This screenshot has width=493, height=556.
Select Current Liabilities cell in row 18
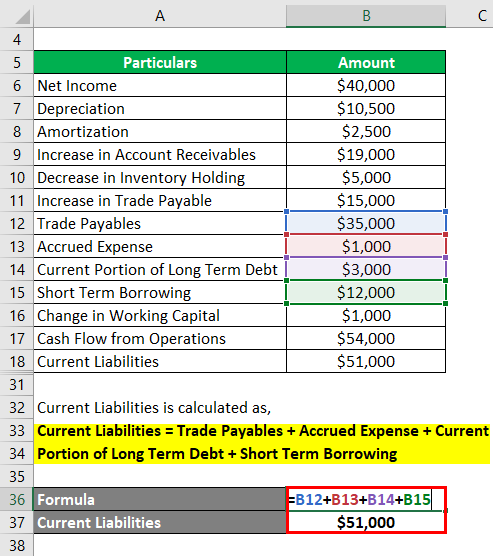pos(160,361)
